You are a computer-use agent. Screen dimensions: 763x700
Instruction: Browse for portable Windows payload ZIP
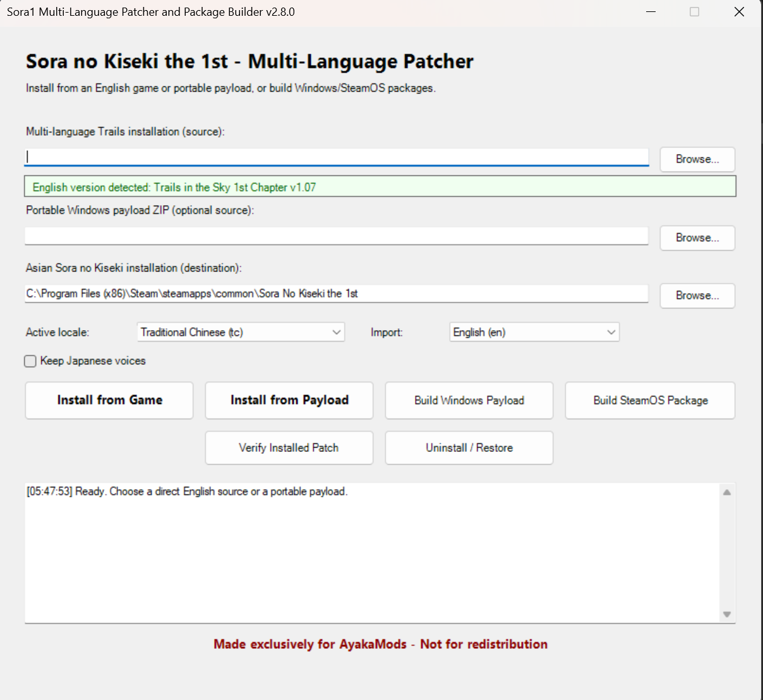coord(697,238)
